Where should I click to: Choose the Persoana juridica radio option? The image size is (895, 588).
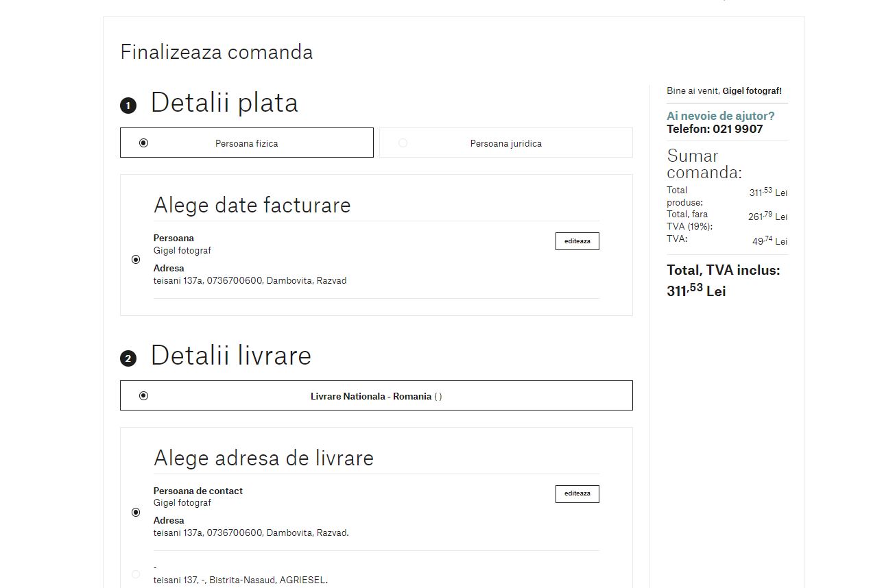click(x=403, y=143)
